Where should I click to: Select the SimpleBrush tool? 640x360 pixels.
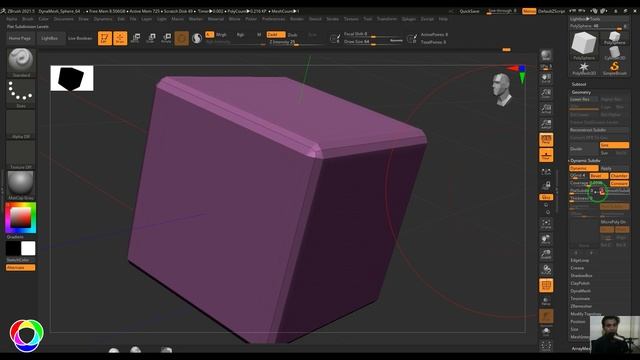(x=615, y=68)
